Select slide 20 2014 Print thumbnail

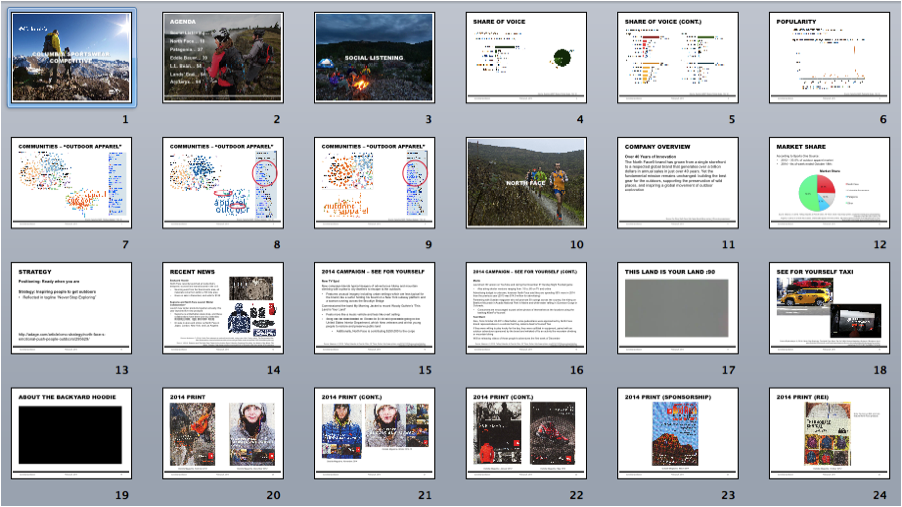point(223,433)
